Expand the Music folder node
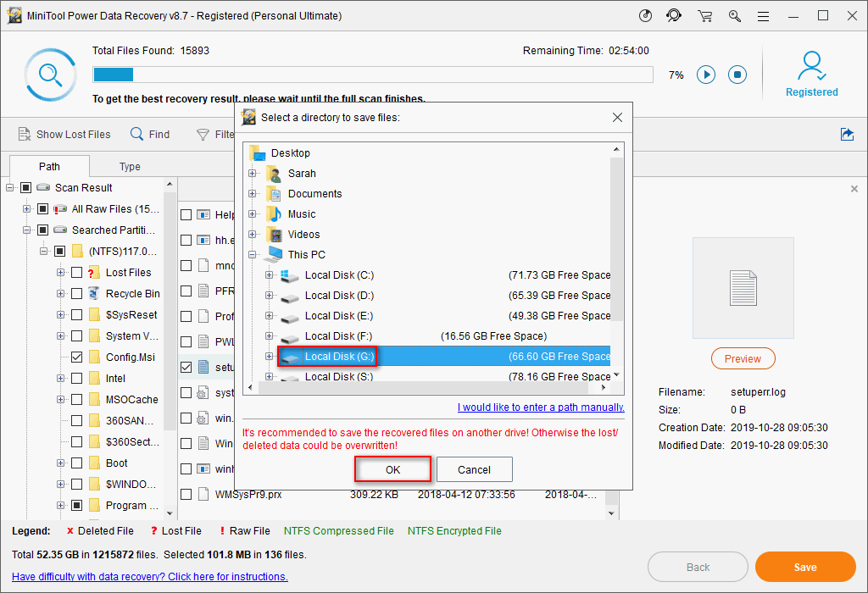Viewport: 868px width, 593px height. click(x=253, y=214)
